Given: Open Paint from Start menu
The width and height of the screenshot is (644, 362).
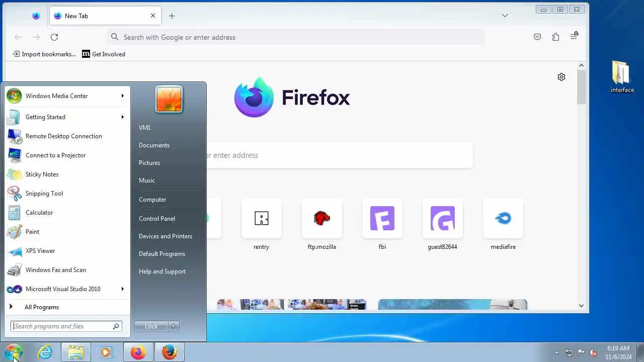Looking at the screenshot, I should 67,232.
